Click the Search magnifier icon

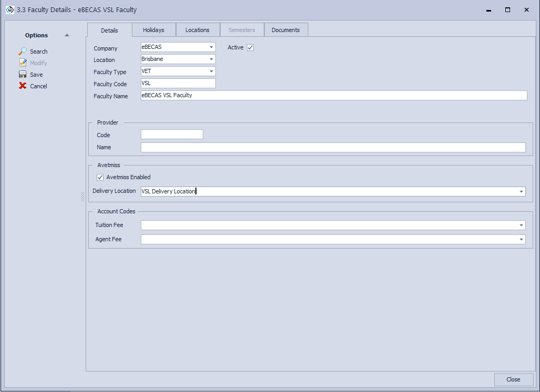tap(23, 51)
